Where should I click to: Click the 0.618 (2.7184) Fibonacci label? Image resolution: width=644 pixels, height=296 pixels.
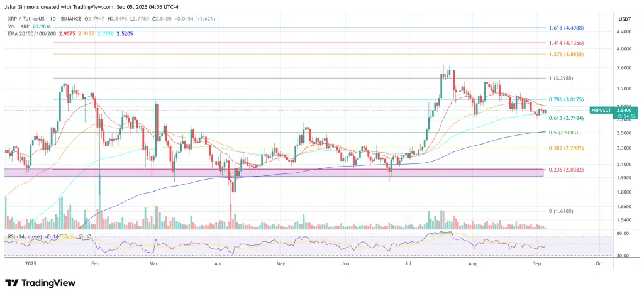(567, 118)
